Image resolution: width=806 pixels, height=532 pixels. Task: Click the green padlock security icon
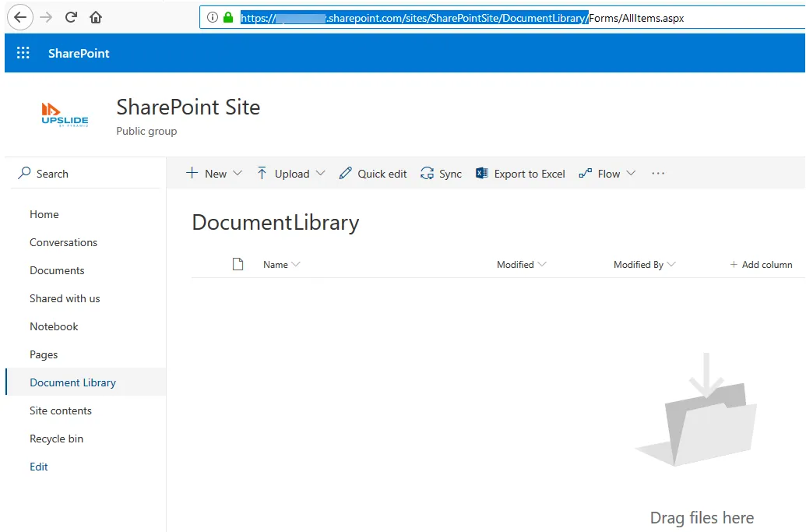coord(228,17)
